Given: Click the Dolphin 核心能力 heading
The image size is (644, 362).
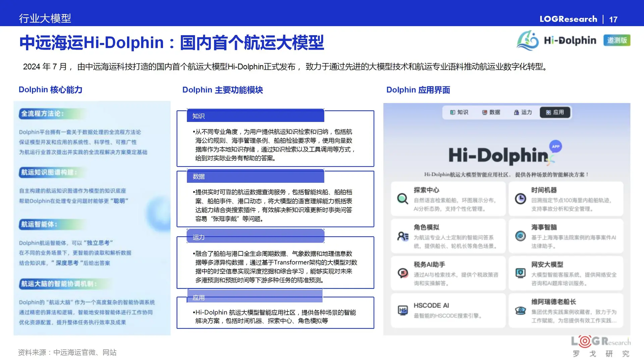Looking at the screenshot, I should 50,90.
